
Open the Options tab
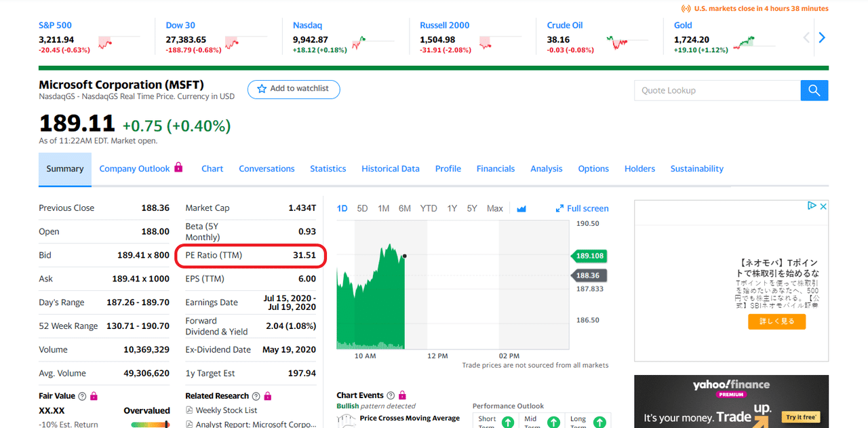(x=593, y=169)
